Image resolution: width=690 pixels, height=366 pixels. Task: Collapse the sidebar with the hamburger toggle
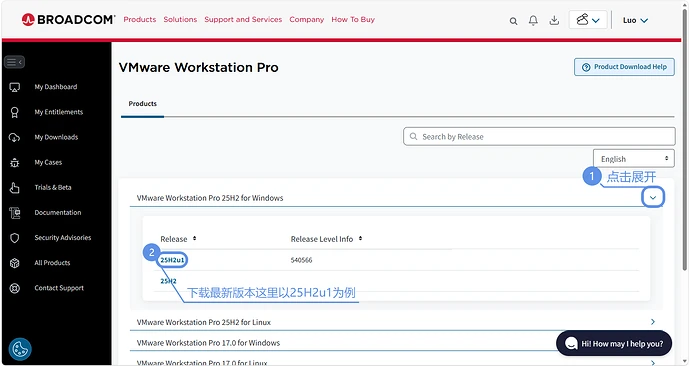click(x=14, y=62)
